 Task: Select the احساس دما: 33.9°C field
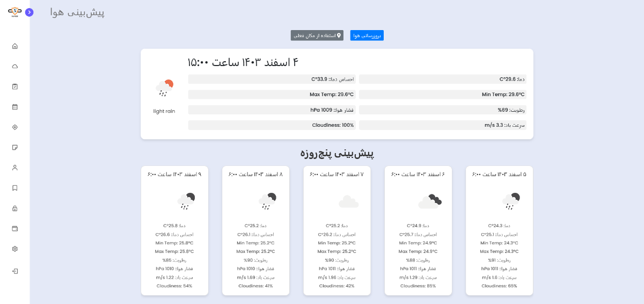[272, 79]
